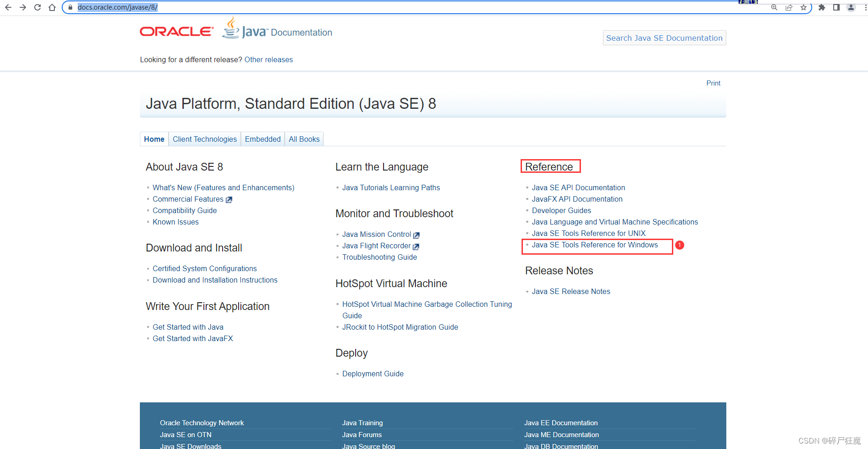Image resolution: width=868 pixels, height=449 pixels.
Task: Open the Developer Guides link
Action: point(561,210)
